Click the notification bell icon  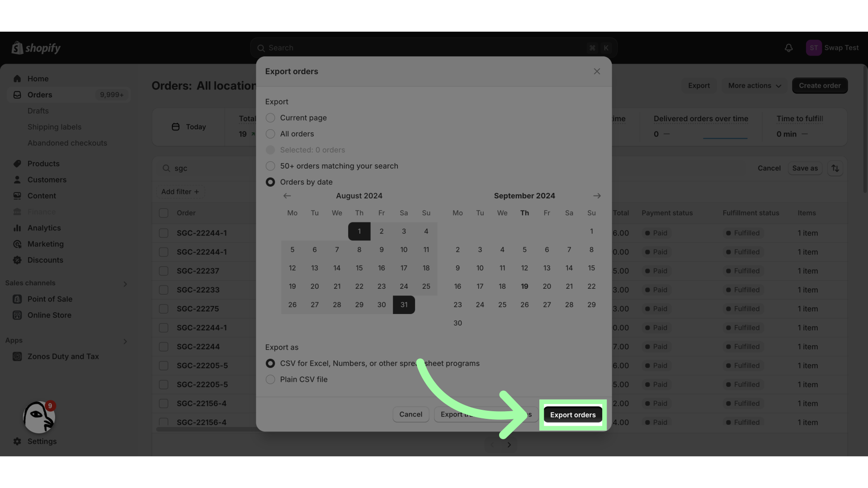(x=788, y=47)
